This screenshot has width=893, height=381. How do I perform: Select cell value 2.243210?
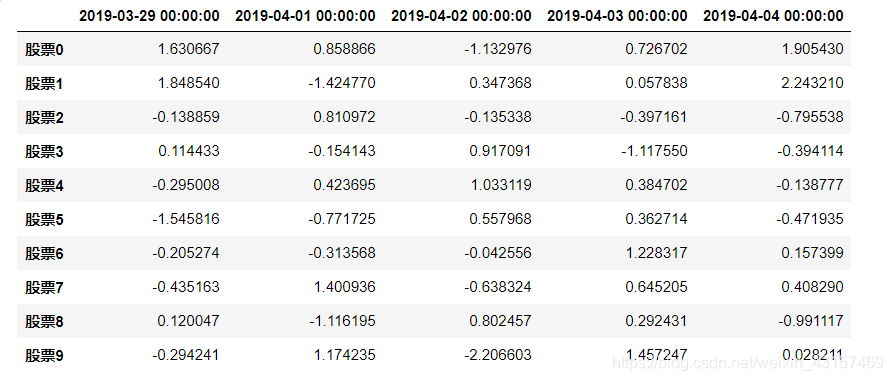(x=813, y=83)
